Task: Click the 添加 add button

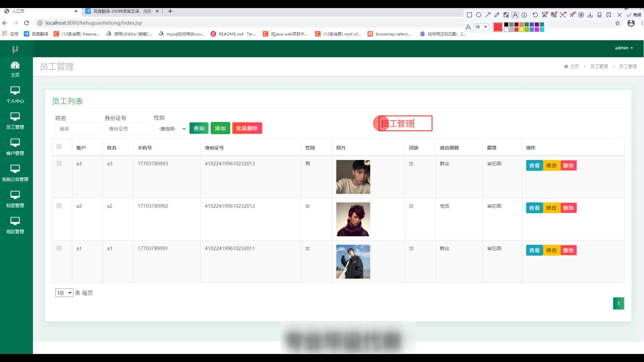Action: point(220,128)
